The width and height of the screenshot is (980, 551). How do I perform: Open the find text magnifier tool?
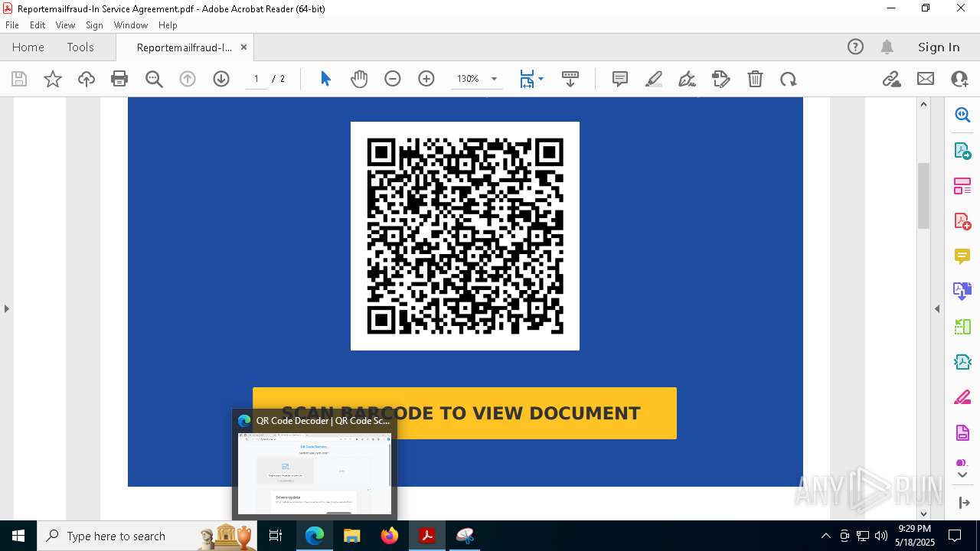click(x=154, y=79)
